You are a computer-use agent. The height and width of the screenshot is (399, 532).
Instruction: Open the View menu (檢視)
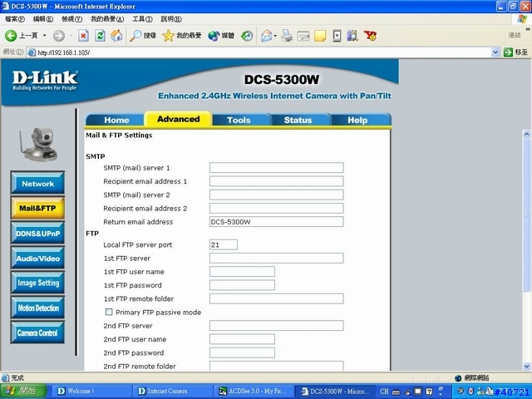71,19
